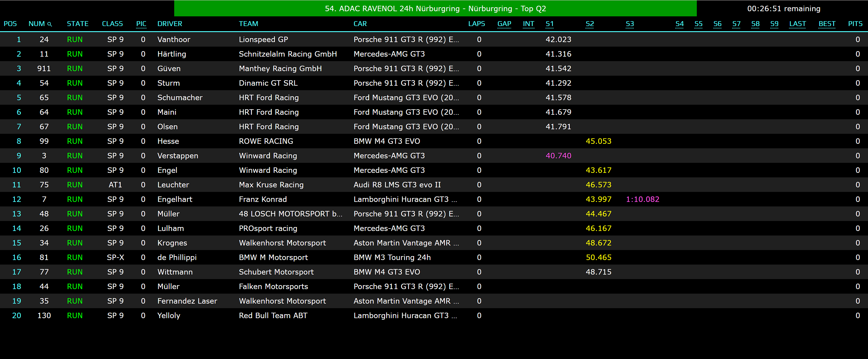
Task: Select driver Schumacher in the table
Action: coord(180,97)
